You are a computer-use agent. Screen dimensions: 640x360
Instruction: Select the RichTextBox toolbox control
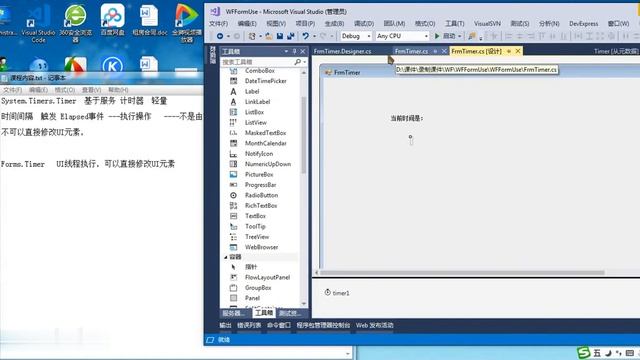click(x=260, y=205)
